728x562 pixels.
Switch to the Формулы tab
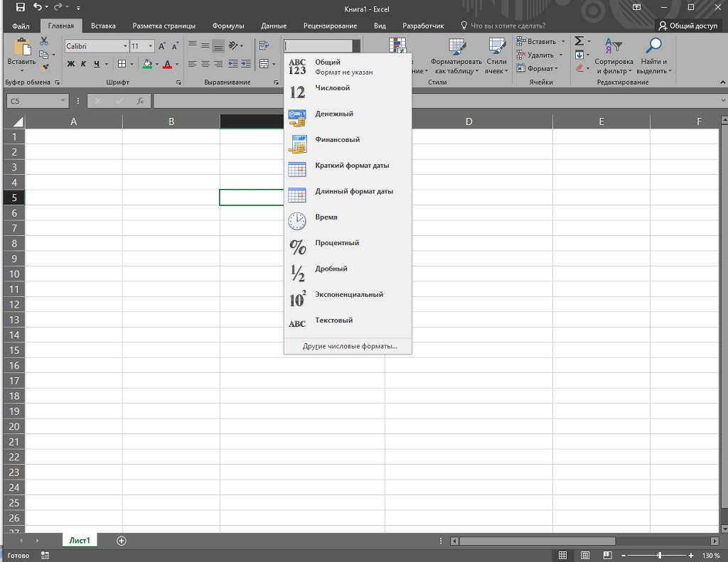point(228,26)
